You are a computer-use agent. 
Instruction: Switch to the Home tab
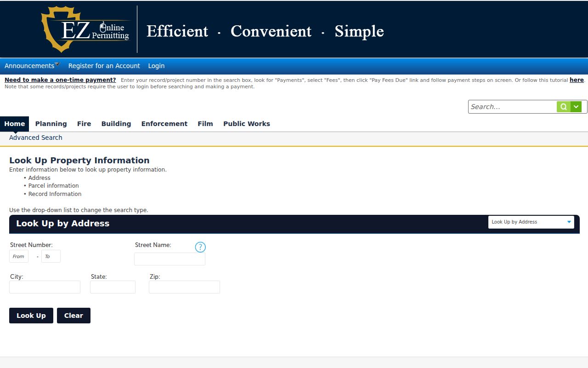click(15, 124)
